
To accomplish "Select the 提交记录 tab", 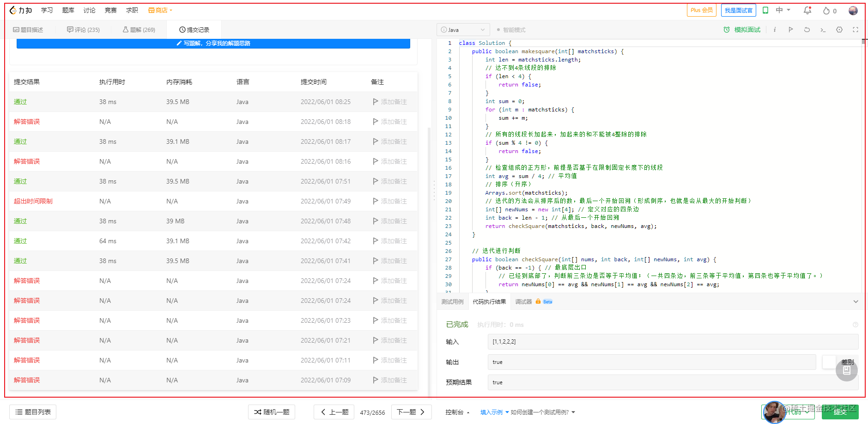I will click(194, 30).
